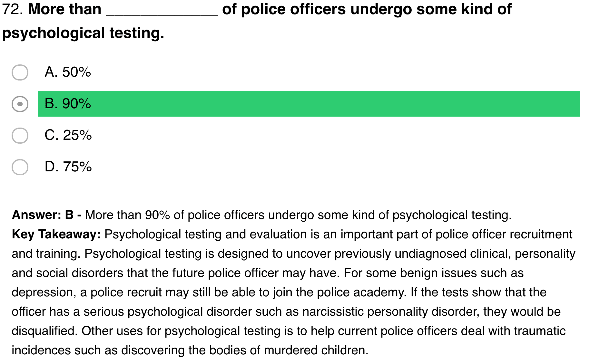Pick the radio button next to D. 75%

pos(20,167)
